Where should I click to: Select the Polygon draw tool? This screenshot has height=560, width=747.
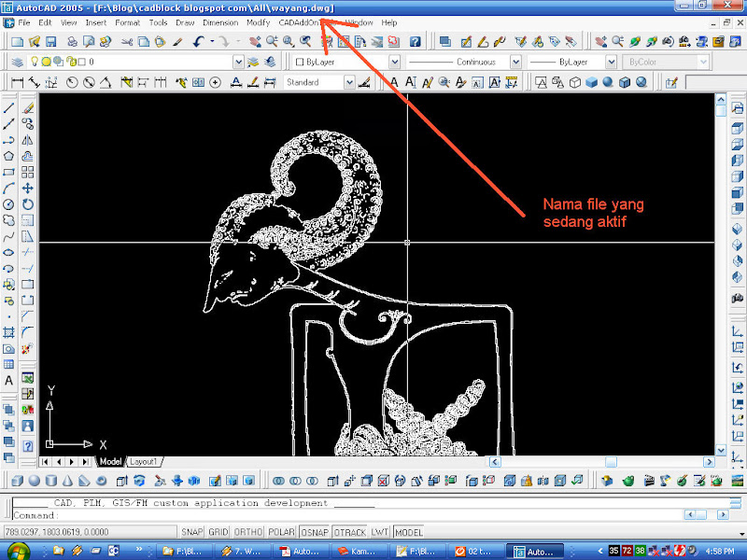pos(8,156)
